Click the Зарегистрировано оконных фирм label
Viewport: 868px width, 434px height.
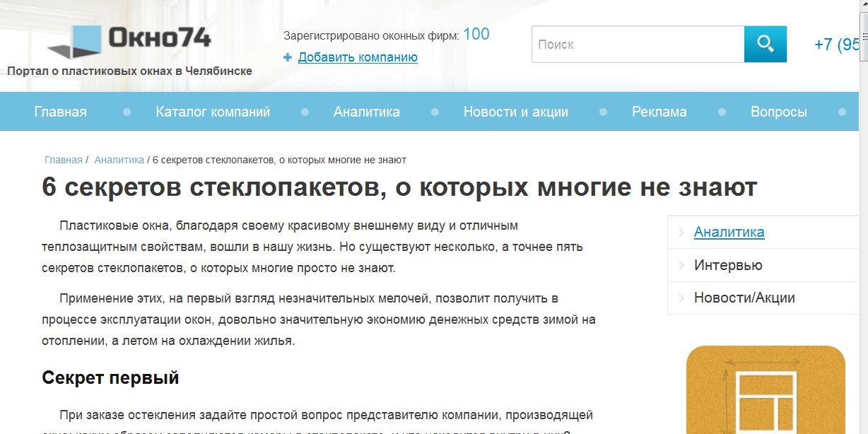(x=371, y=35)
